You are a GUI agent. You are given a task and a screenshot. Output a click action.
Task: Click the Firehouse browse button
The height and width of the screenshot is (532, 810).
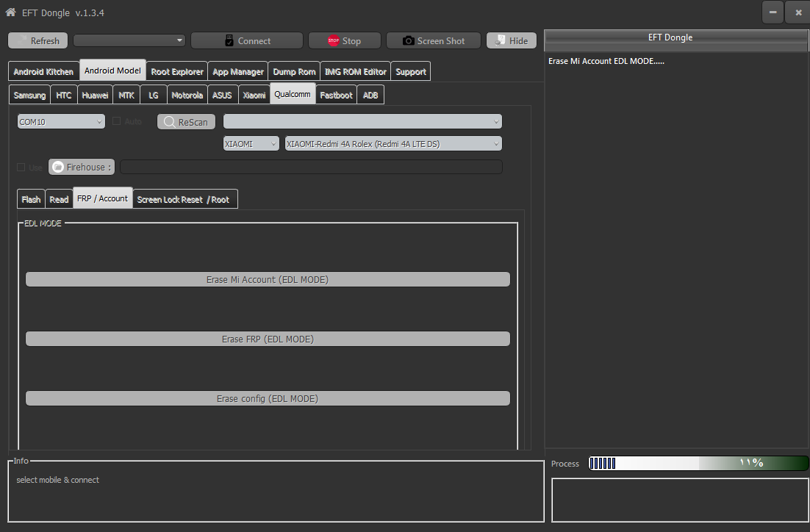[x=82, y=167]
